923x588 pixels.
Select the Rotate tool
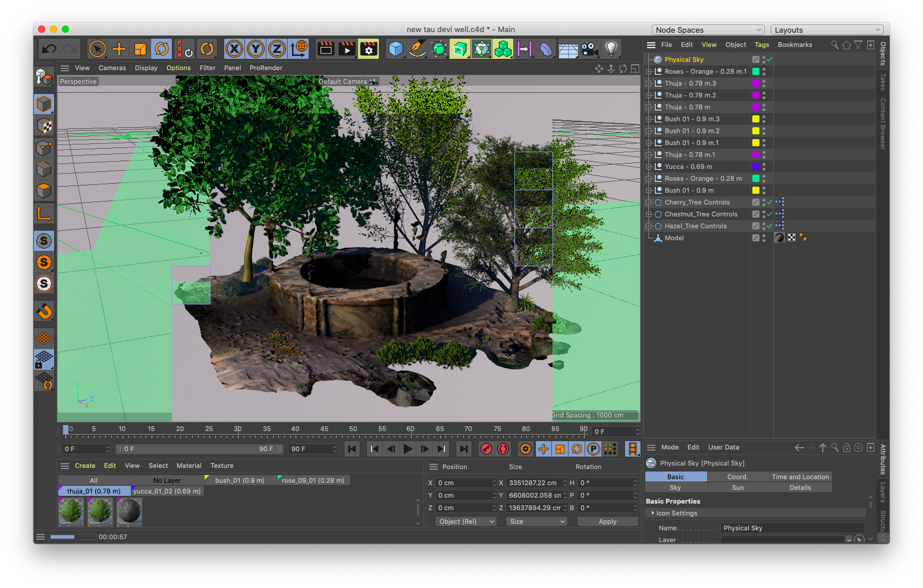tap(162, 49)
